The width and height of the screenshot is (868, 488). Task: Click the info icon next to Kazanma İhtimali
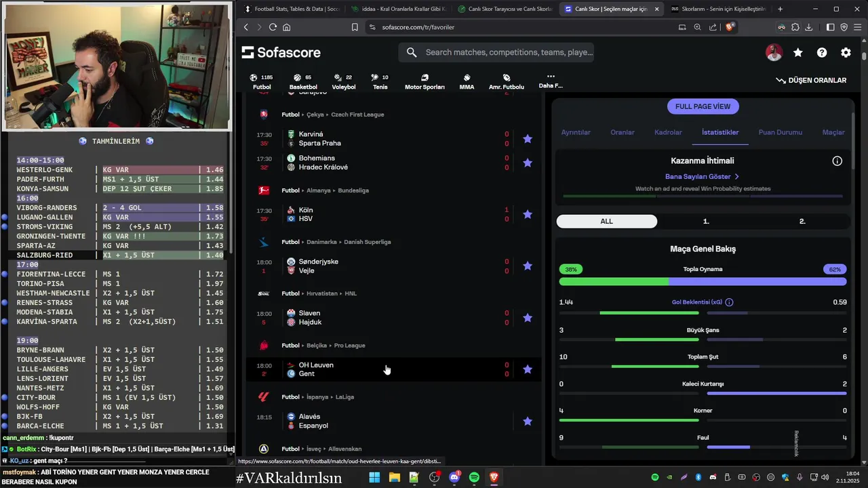coord(837,161)
